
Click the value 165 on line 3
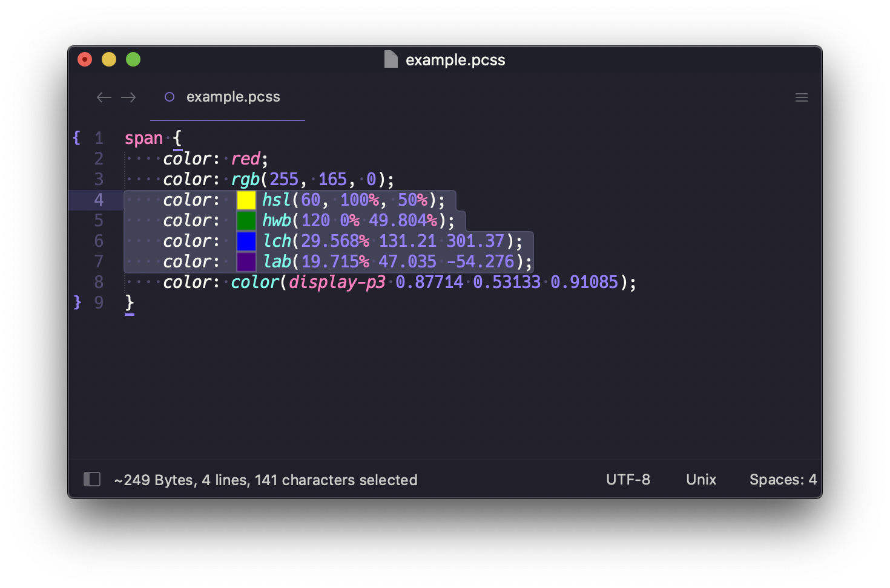(x=332, y=179)
